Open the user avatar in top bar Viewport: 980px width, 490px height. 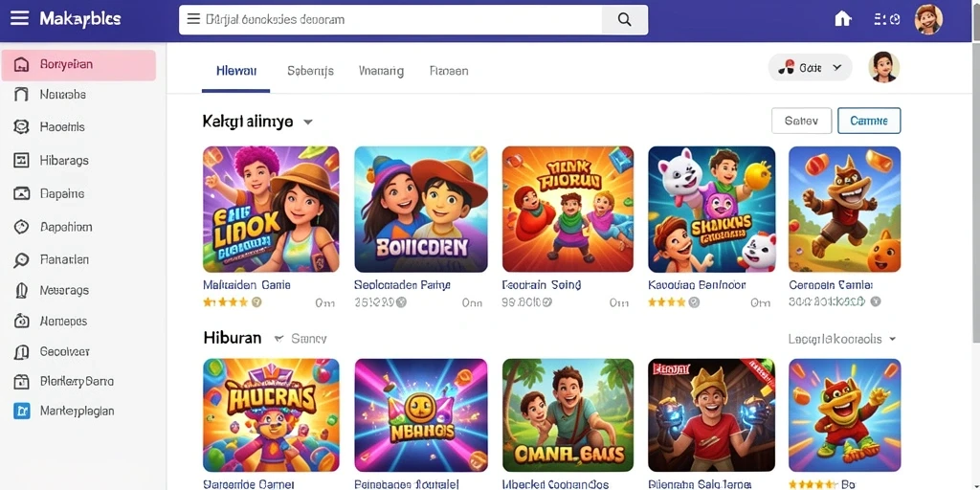point(928,19)
